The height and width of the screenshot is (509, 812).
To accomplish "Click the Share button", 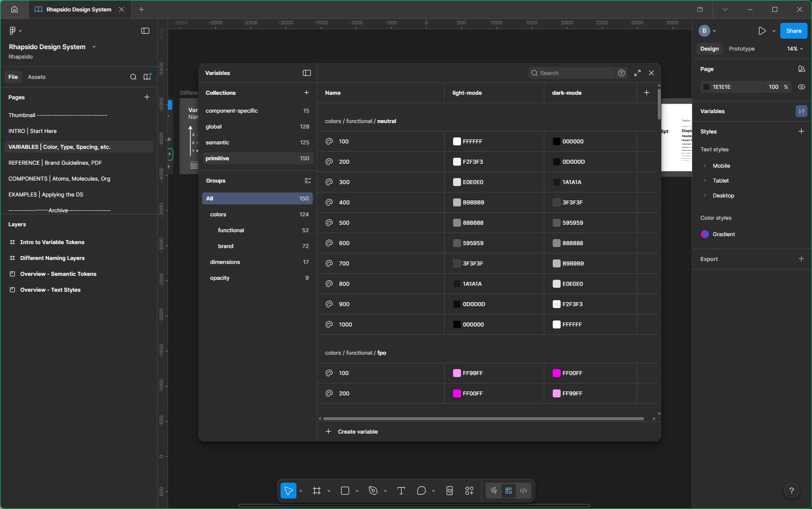I will point(793,31).
